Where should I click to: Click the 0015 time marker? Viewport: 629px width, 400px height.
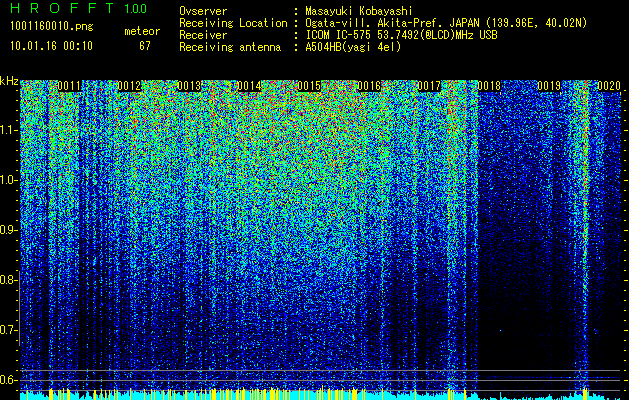(309, 86)
